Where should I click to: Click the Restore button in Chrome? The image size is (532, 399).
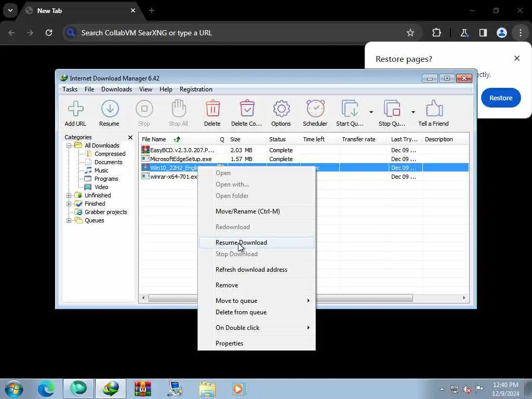point(501,98)
